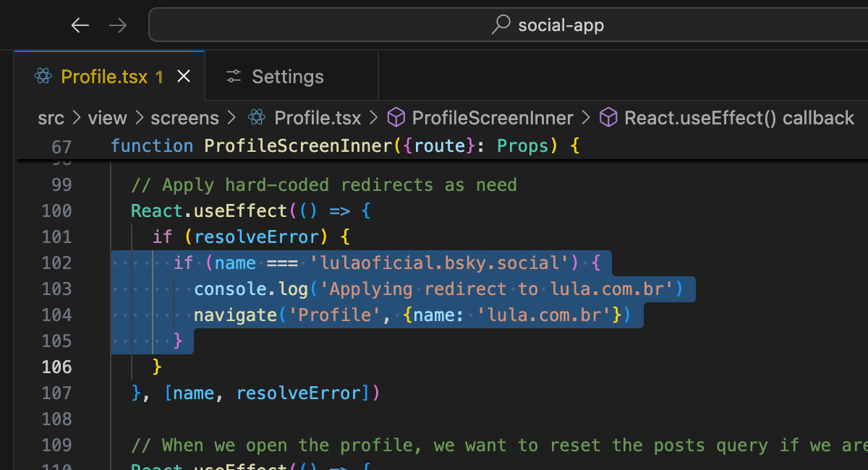Click line number 107 in the gutter

click(x=56, y=393)
